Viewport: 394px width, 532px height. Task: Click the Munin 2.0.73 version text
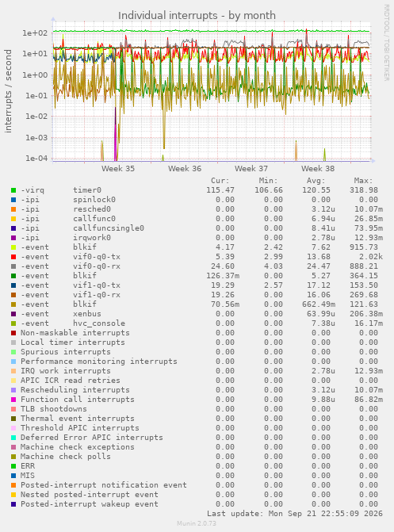click(x=197, y=523)
